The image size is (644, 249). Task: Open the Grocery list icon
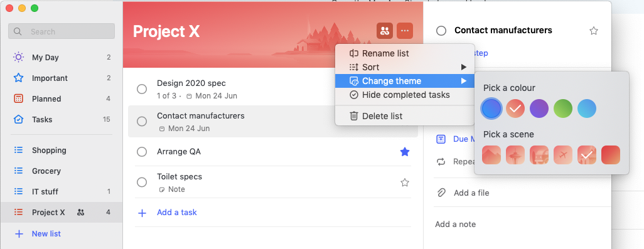(18, 171)
